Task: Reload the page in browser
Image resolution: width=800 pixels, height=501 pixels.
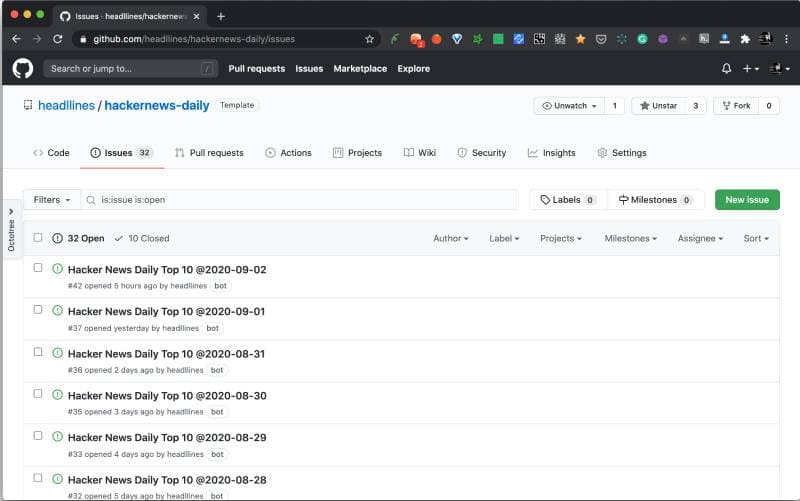Action: pyautogui.click(x=58, y=39)
